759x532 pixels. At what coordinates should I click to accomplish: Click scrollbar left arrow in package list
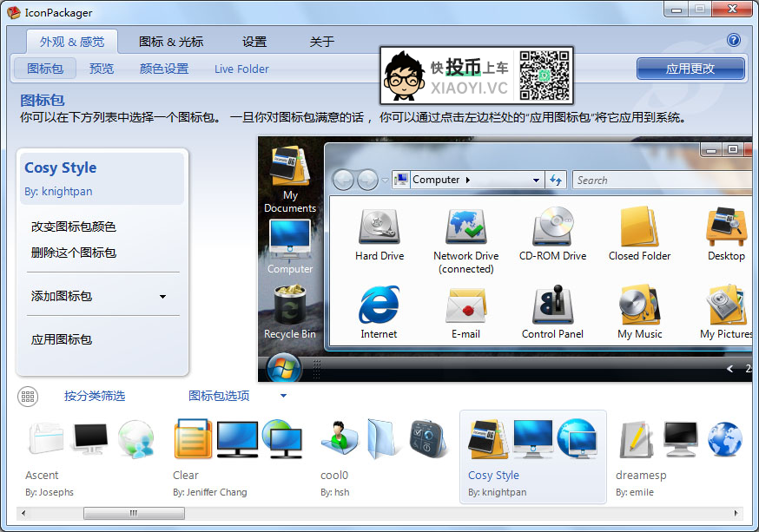(x=23, y=513)
